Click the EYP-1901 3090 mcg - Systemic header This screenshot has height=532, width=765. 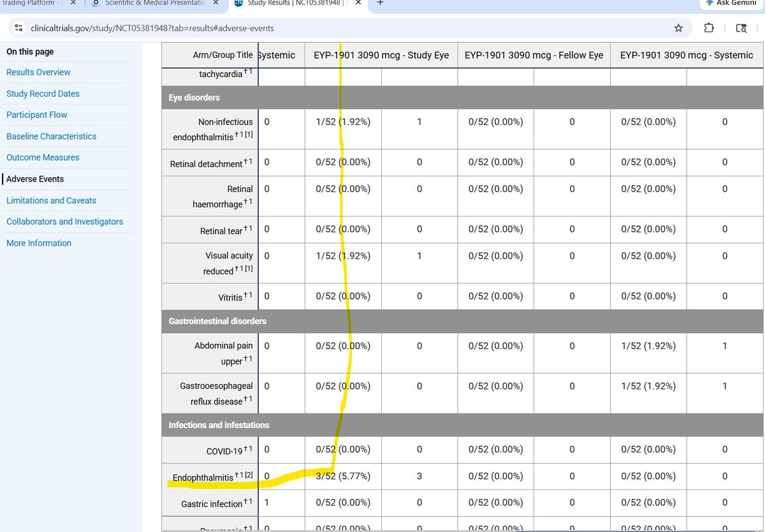[687, 55]
